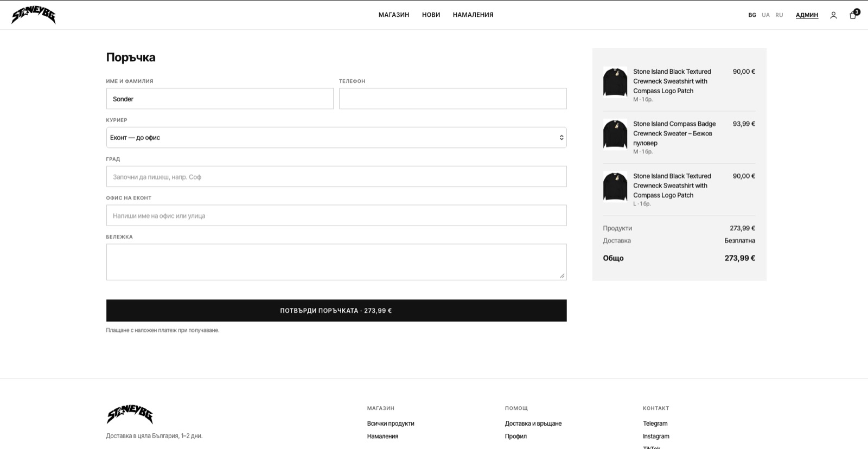Click the Поръчка page heading
The width and height of the screenshot is (868, 449).
131,57
